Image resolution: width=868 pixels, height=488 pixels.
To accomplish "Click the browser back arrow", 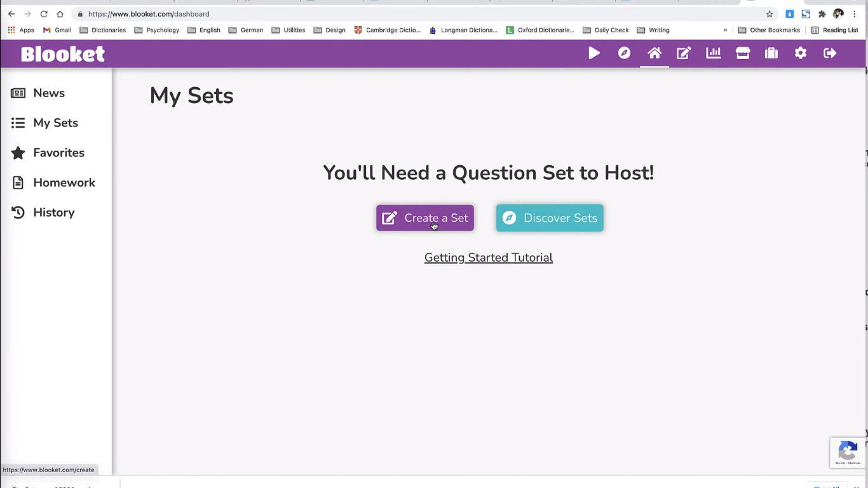I will pos(11,14).
